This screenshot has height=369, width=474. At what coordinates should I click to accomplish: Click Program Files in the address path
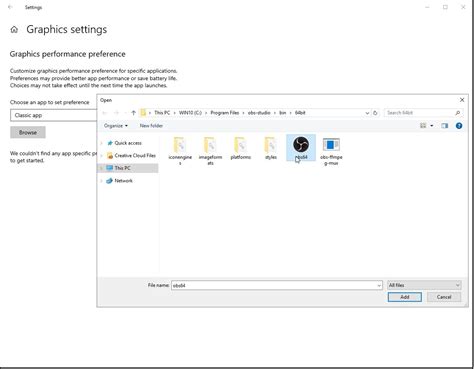[225, 113]
